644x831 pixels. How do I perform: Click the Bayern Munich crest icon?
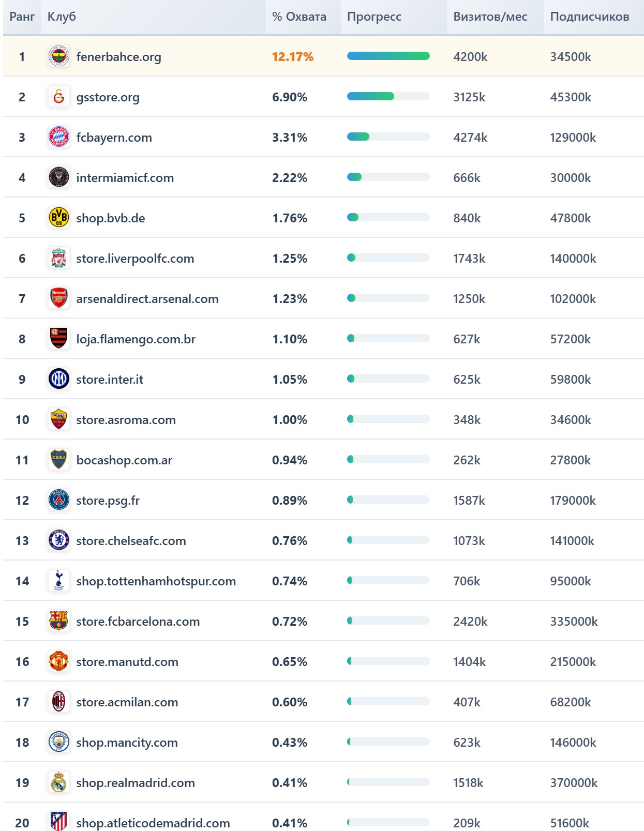pos(58,137)
